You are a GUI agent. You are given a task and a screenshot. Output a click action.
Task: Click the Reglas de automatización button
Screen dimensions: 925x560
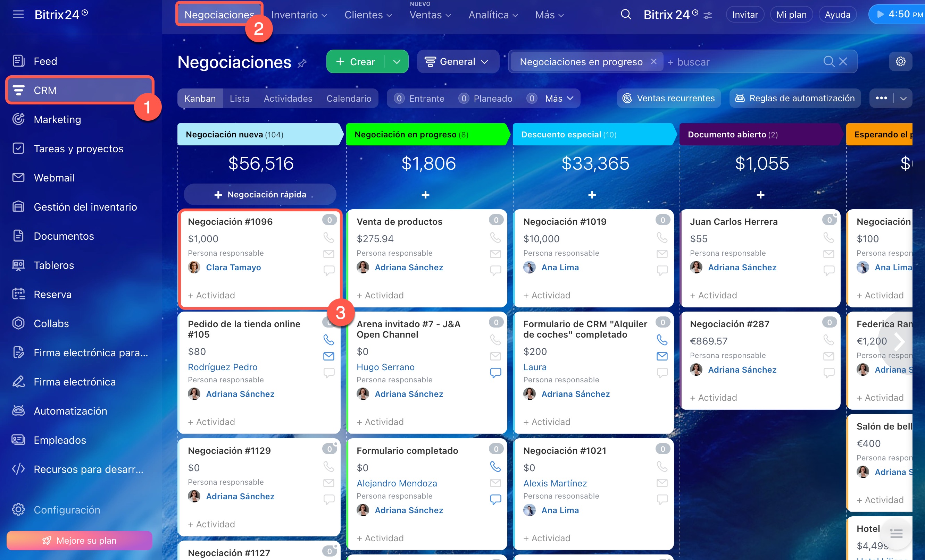pyautogui.click(x=795, y=98)
